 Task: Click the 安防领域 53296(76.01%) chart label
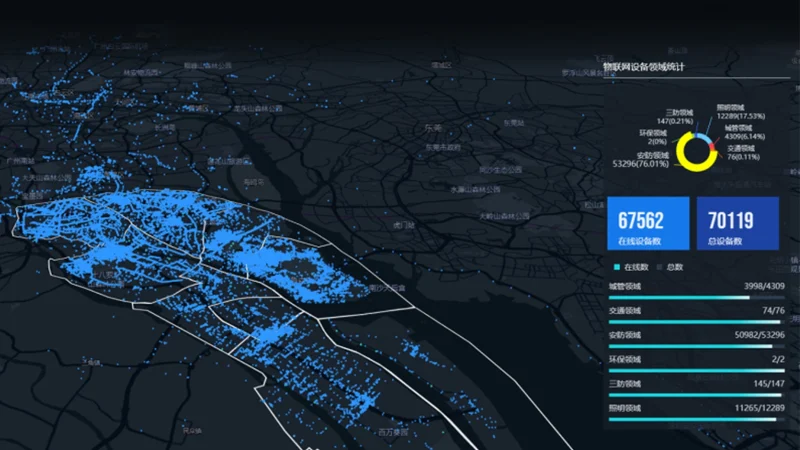[x=641, y=160]
